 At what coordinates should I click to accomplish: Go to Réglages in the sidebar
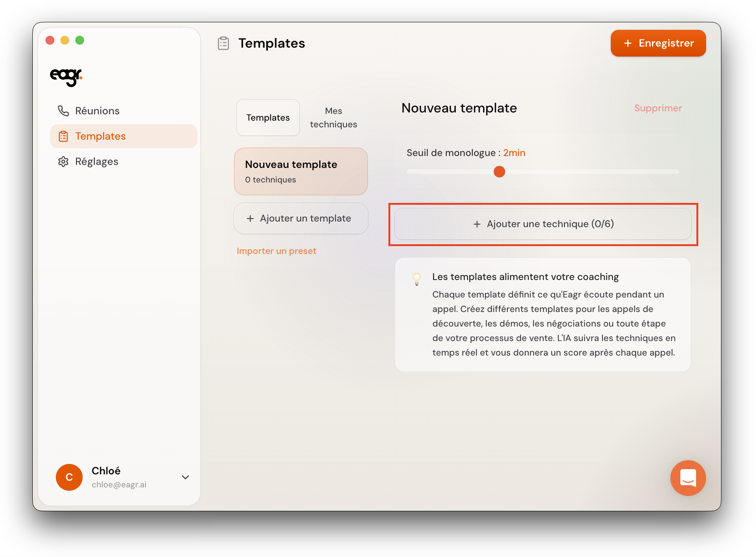pos(96,162)
